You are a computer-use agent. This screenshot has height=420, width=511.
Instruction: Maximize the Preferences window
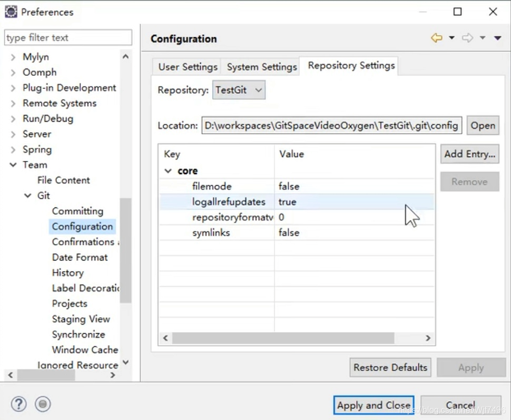[458, 12]
